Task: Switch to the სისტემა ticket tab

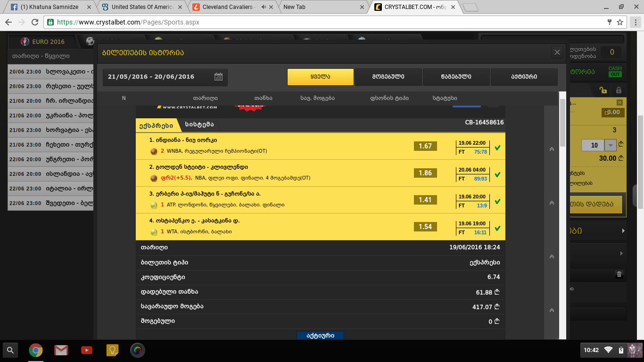Action: point(199,125)
